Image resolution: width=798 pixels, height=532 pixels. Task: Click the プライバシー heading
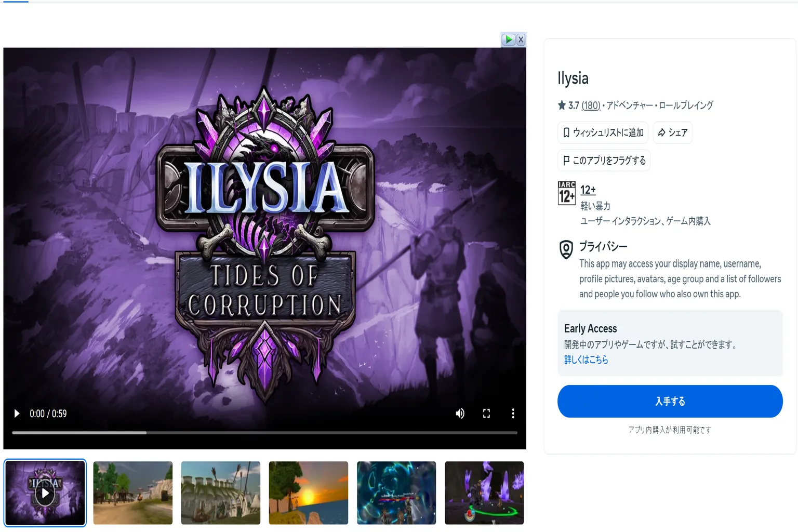click(x=603, y=246)
